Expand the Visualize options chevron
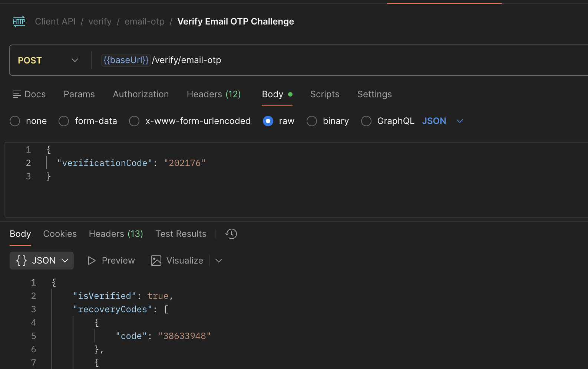Screen dimensions: 588x369 [219, 261]
